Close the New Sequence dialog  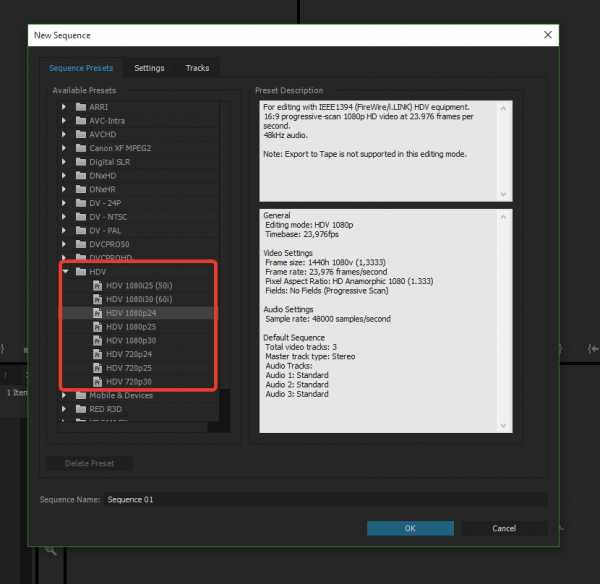[547, 35]
